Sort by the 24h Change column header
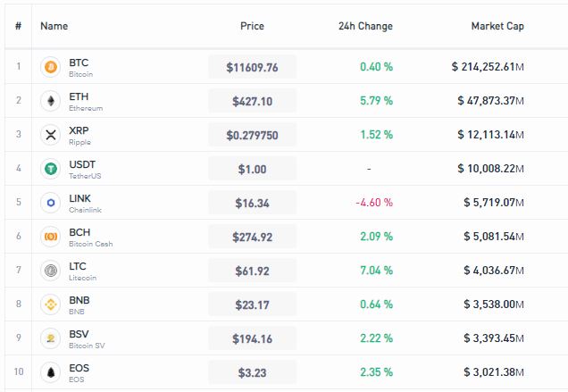This screenshot has width=568, height=392. pyautogui.click(x=365, y=26)
